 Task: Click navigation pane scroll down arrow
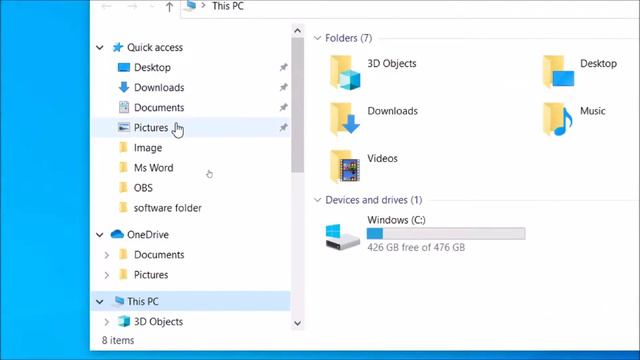(x=298, y=323)
